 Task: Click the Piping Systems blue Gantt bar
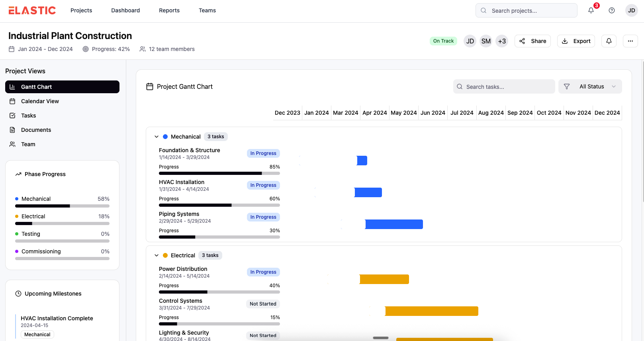click(x=394, y=224)
